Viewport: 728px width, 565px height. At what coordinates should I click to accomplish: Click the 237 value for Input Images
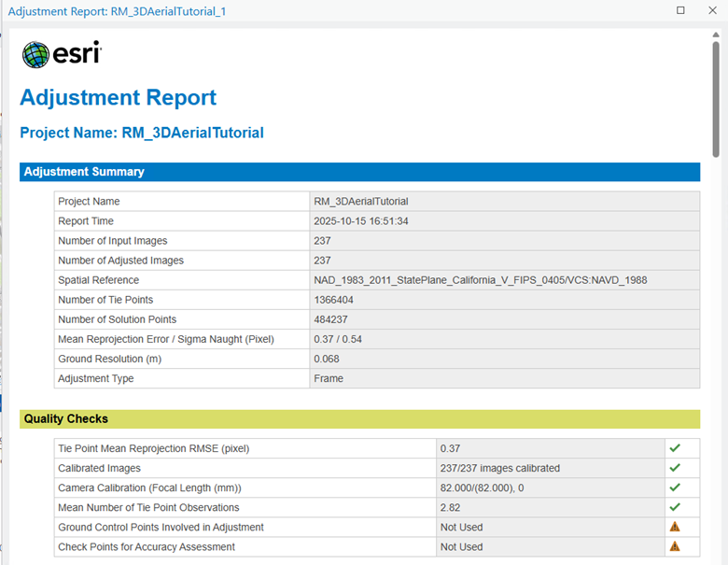pos(322,241)
